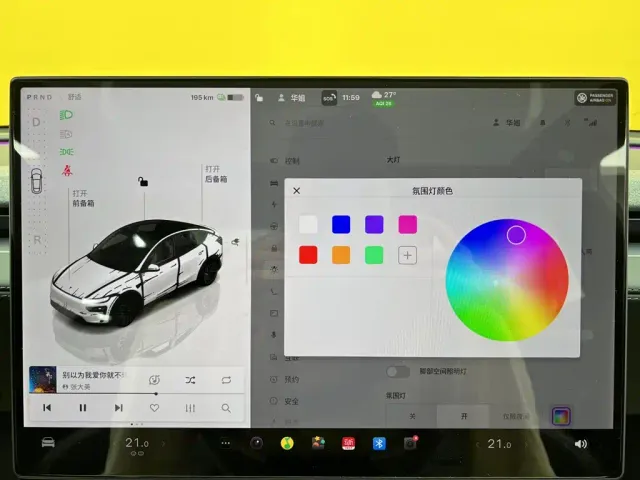Open the 控制 controls menu item
Viewport: 640px width, 480px height.
click(286, 161)
